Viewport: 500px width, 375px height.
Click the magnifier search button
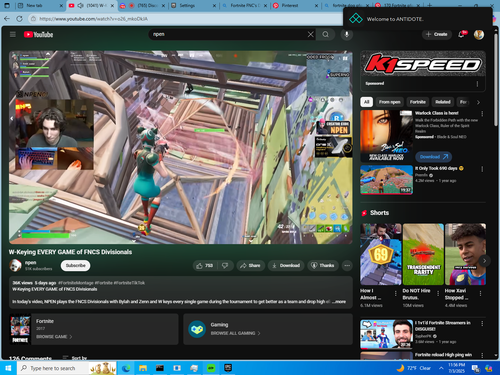[326, 34]
